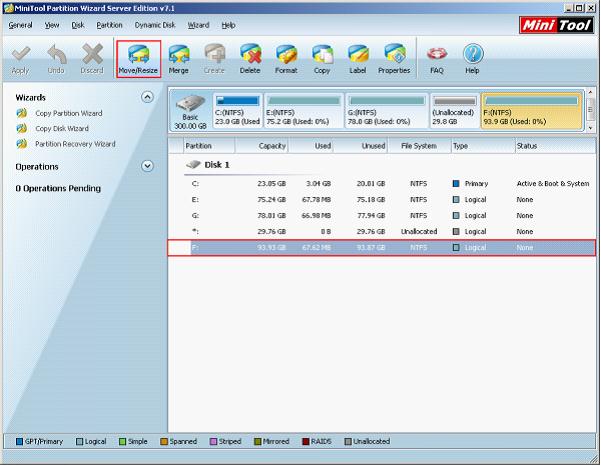601x466 pixels.
Task: Open the View menu
Action: [52, 25]
